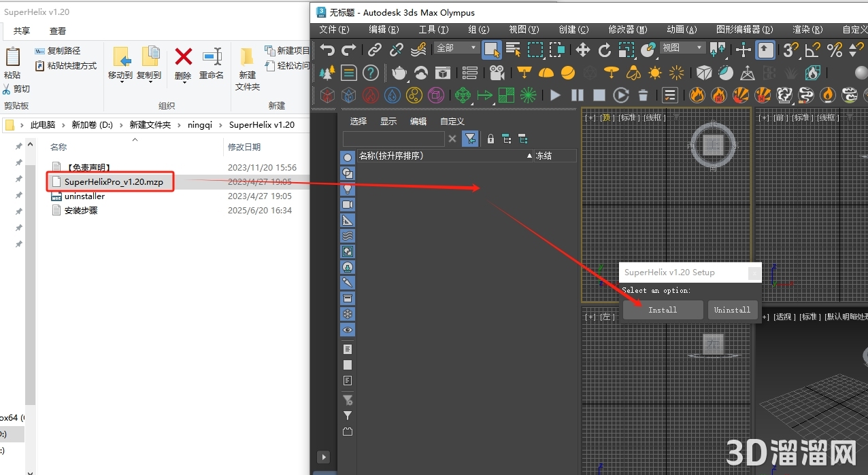Toggle Window/Crossing selection mode

click(x=557, y=50)
